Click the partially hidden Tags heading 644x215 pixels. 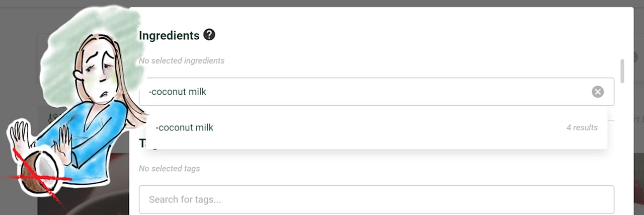coord(142,145)
